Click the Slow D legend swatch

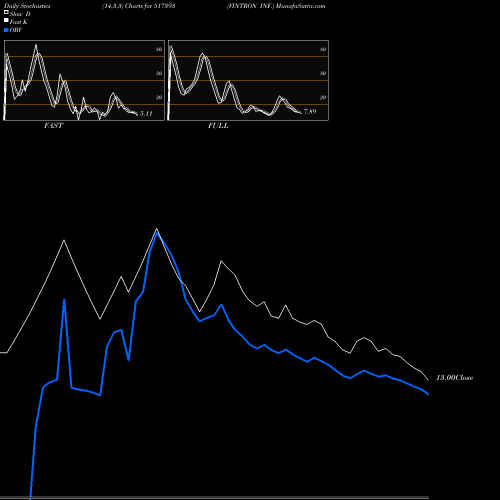coord(6,12)
